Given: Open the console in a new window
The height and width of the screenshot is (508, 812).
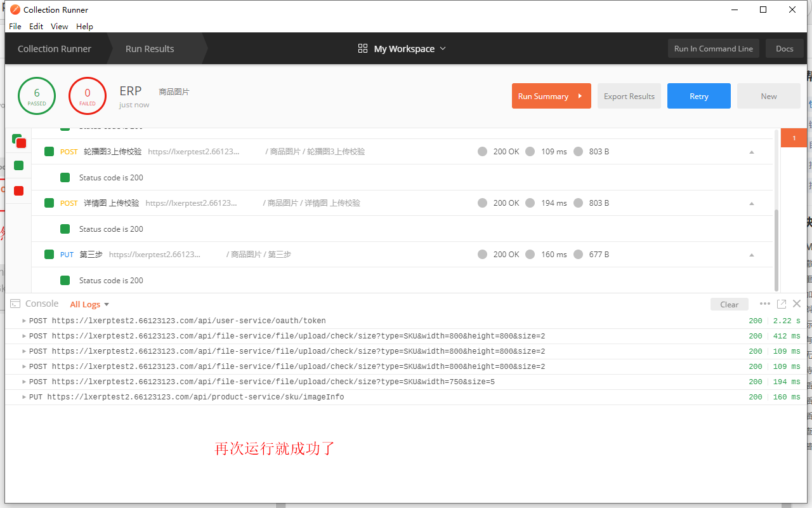Looking at the screenshot, I should pyautogui.click(x=782, y=304).
